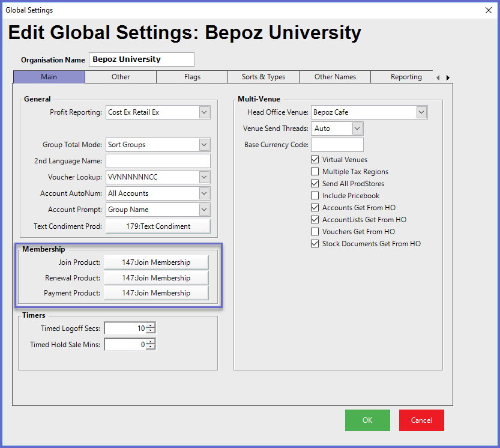Go to the Reporting tab
This screenshot has width=500, height=448.
406,77
